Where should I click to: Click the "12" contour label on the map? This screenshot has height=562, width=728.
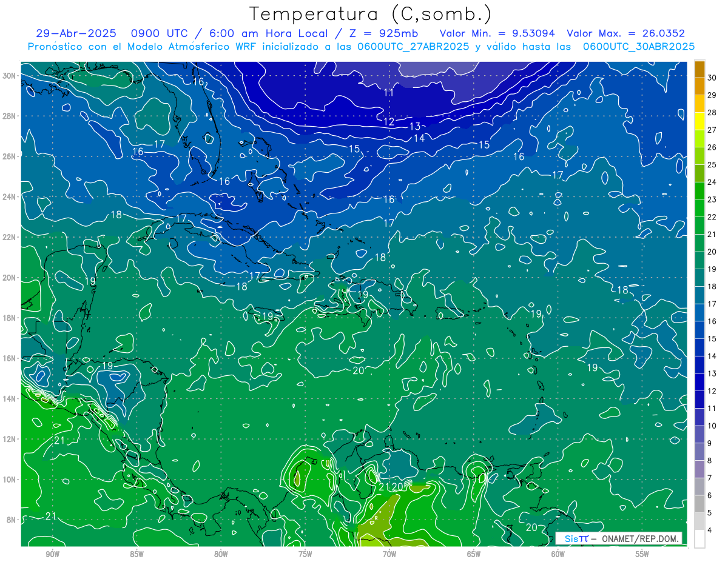[x=389, y=122]
